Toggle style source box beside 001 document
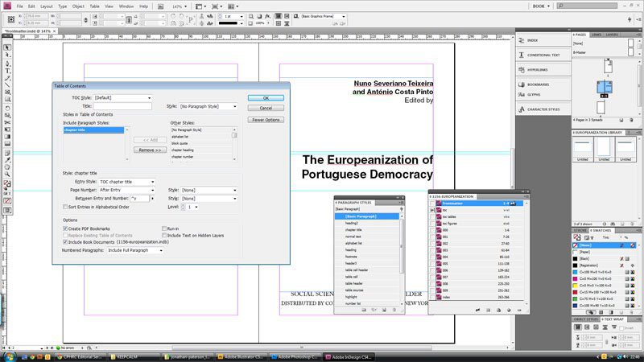Viewport: 644px width, 362px height. pos(432,237)
